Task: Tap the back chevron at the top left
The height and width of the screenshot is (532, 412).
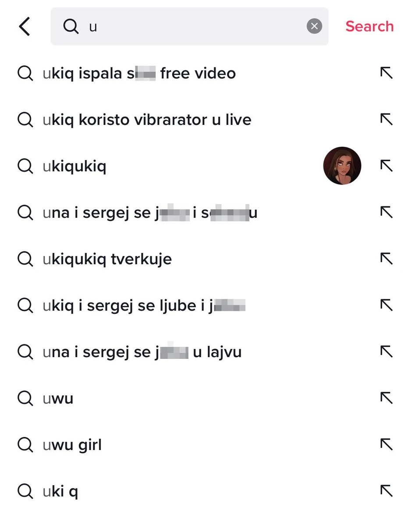Action: tap(25, 26)
